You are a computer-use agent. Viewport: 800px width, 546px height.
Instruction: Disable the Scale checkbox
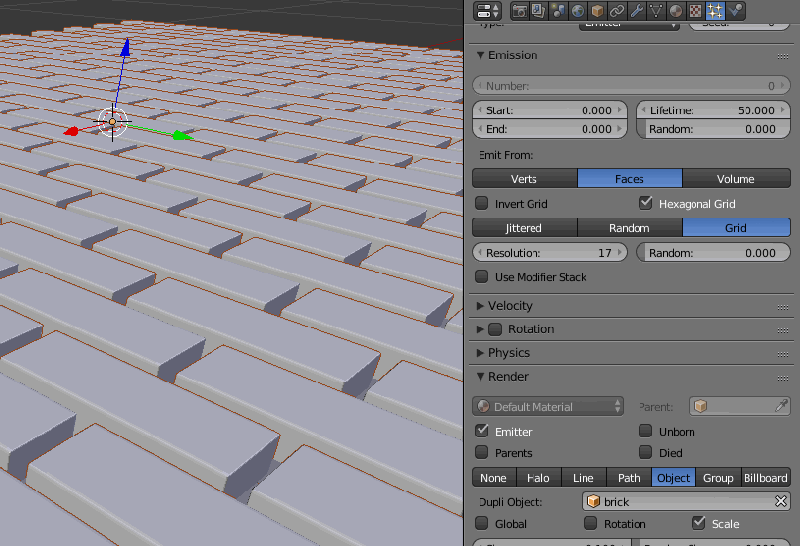698,523
